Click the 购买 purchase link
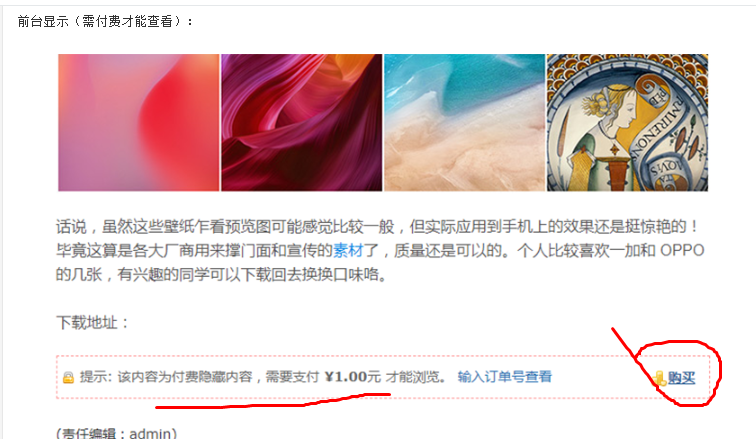Screen dimensions: 756x439 tap(681, 378)
